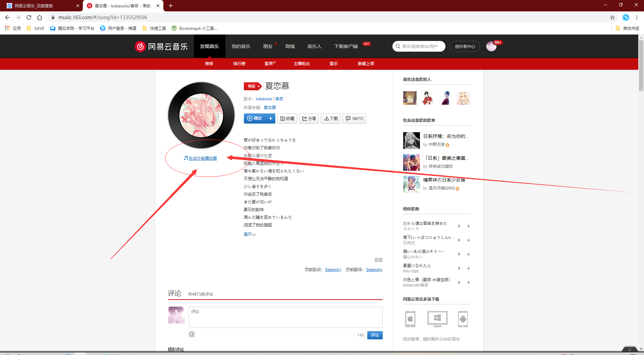
Task: Open the 推荐 subnav item
Action: tap(209, 63)
